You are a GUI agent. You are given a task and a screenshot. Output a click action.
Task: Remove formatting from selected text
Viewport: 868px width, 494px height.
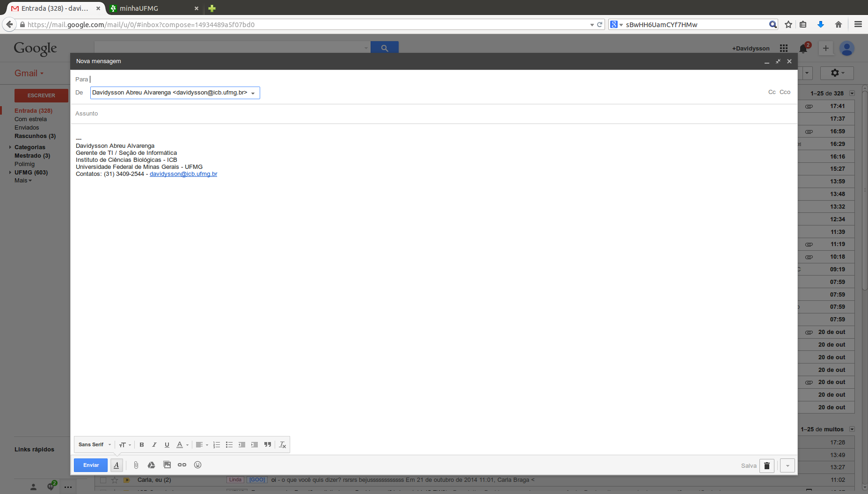282,445
